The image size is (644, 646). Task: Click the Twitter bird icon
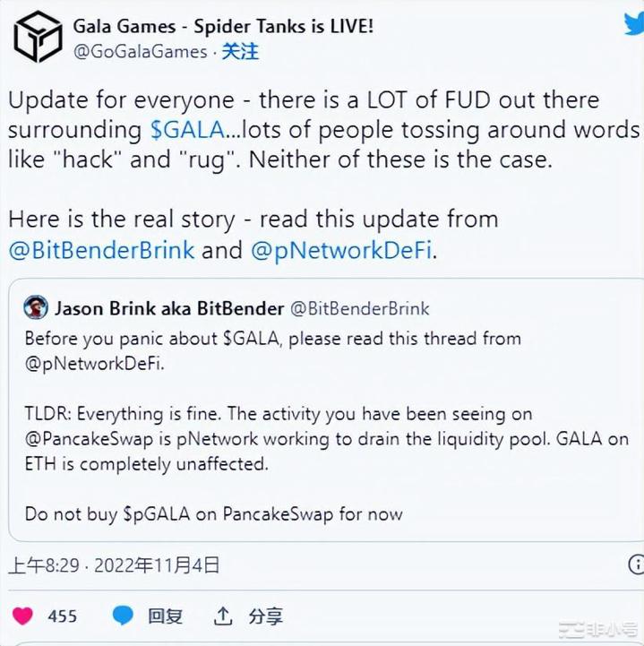coord(632,24)
